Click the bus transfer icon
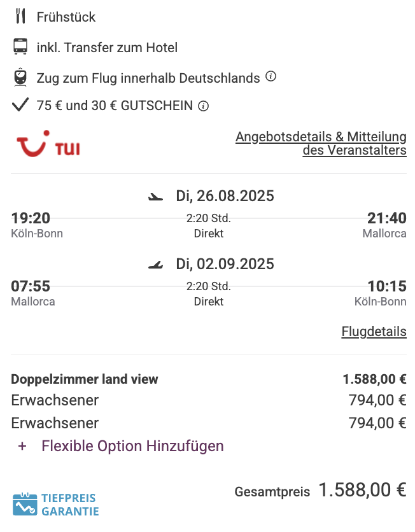This screenshot has height=532, width=415. point(20,46)
